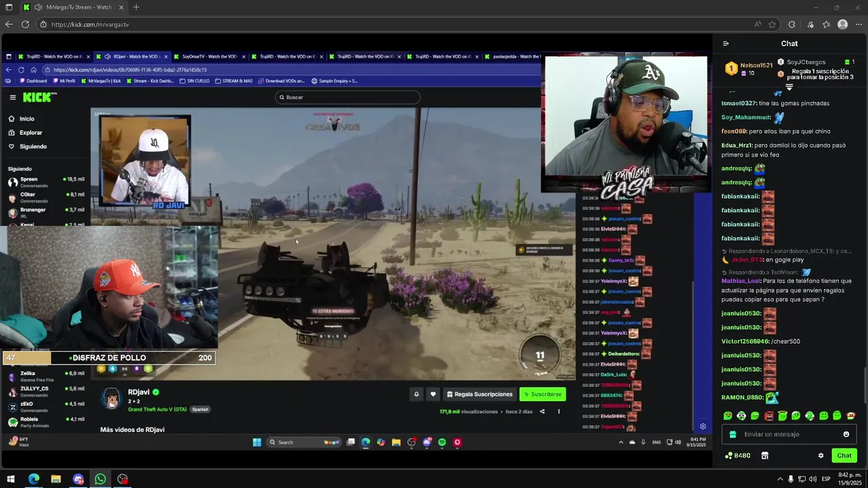Open the STREAM & MAS bookmarks folder
Image resolution: width=868 pixels, height=488 pixels.
[233, 81]
